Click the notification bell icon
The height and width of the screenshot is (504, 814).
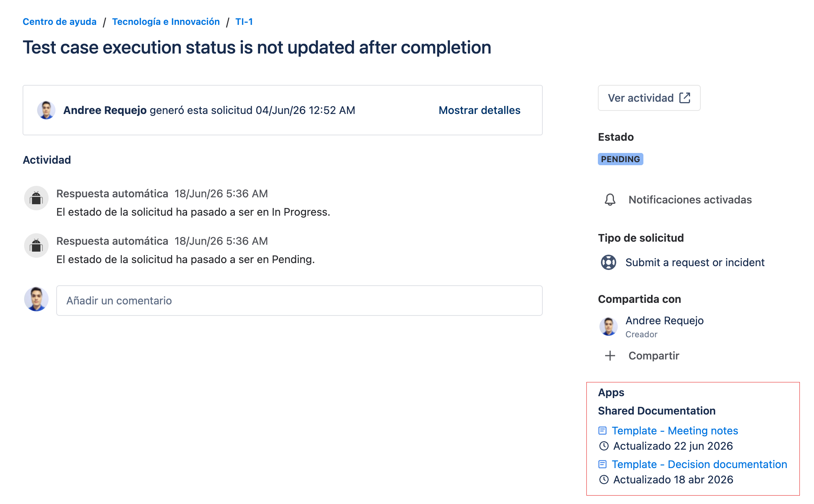(x=610, y=200)
